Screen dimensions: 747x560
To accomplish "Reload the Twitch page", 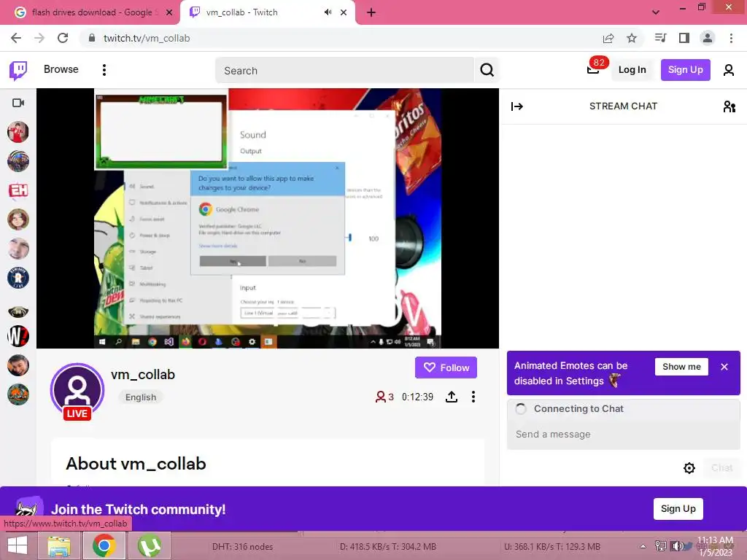I will 63,38.
